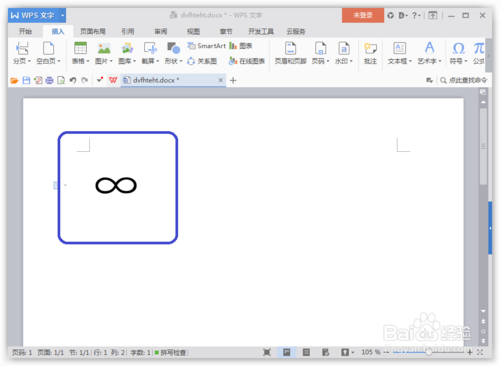This screenshot has width=500, height=366.
Task: Click the zoom in plus button
Action: pyautogui.click(x=470, y=352)
